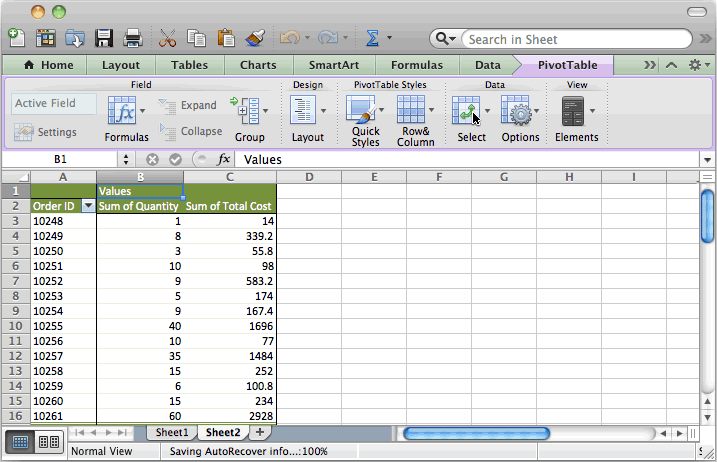Confirm entry with the checkmark icon
The height and width of the screenshot is (462, 717).
(175, 159)
